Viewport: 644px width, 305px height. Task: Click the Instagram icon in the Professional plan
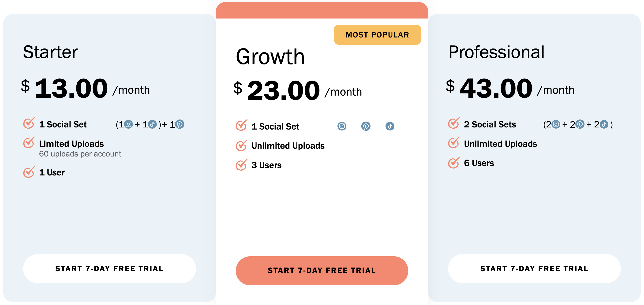(x=556, y=124)
